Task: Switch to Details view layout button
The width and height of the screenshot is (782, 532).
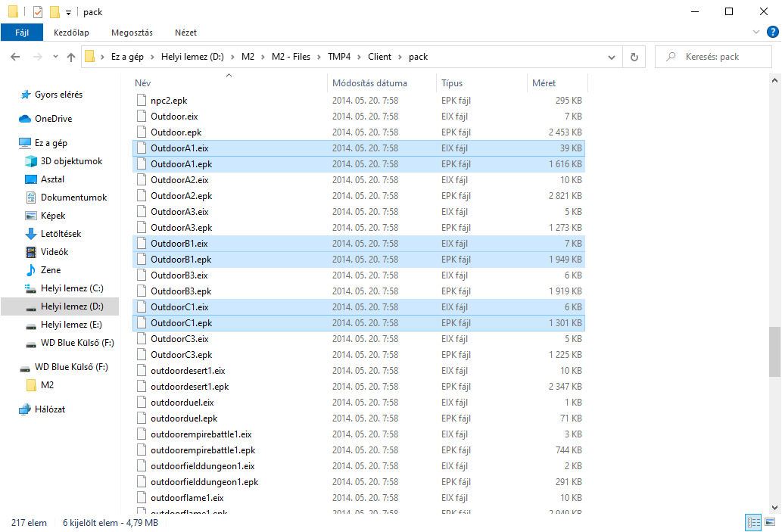Action: pyautogui.click(x=753, y=522)
